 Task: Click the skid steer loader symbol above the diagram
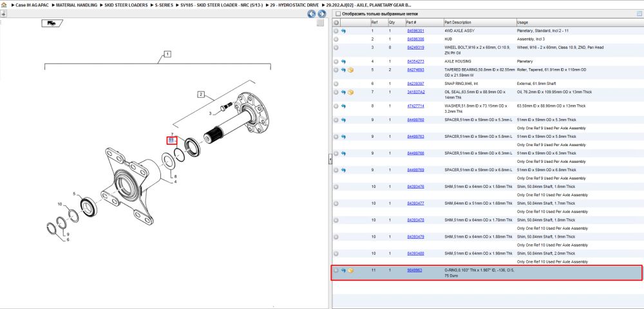click(x=52, y=23)
